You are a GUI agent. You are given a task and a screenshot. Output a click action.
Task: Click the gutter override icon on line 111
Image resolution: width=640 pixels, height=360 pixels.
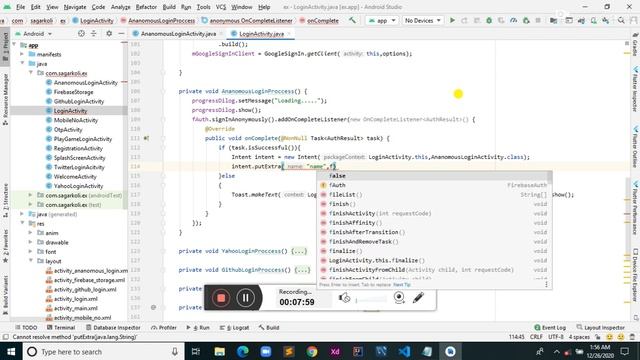(146, 138)
